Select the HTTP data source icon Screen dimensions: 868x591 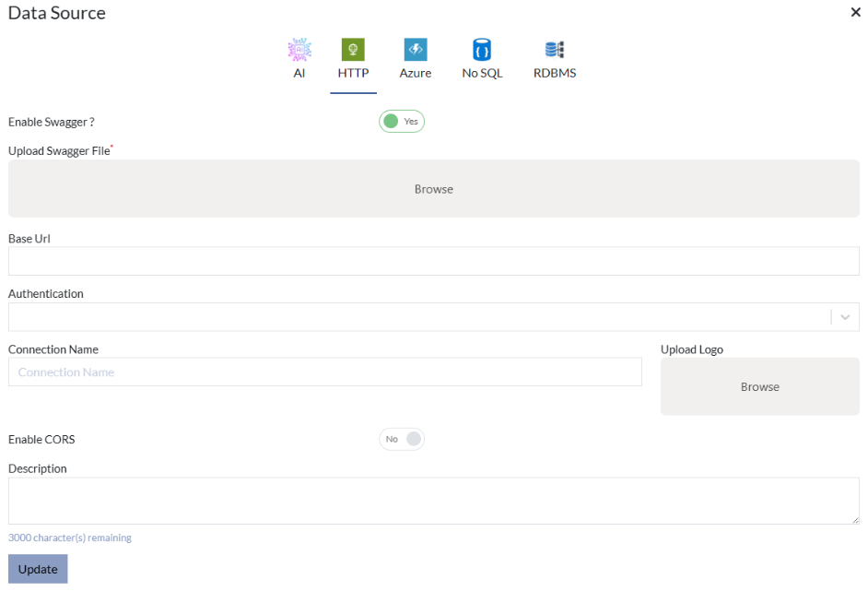(x=353, y=50)
